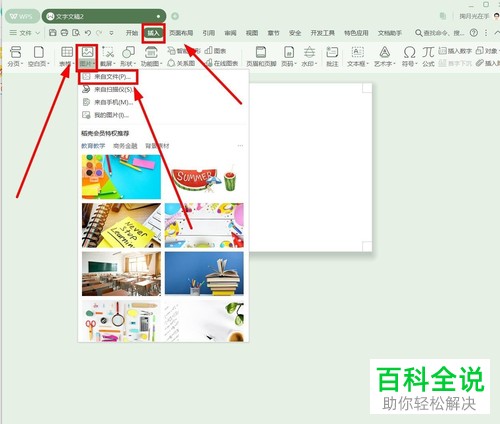500x424 pixels.
Task: Click 对象 insert object
Action: [x=487, y=51]
